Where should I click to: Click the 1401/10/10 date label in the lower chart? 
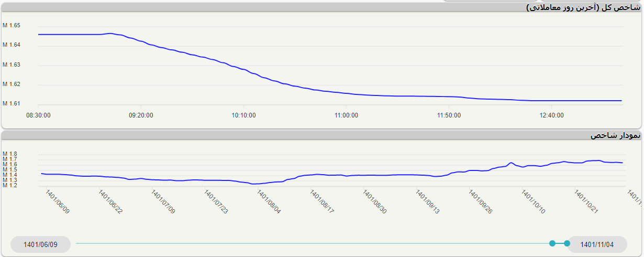(534, 202)
